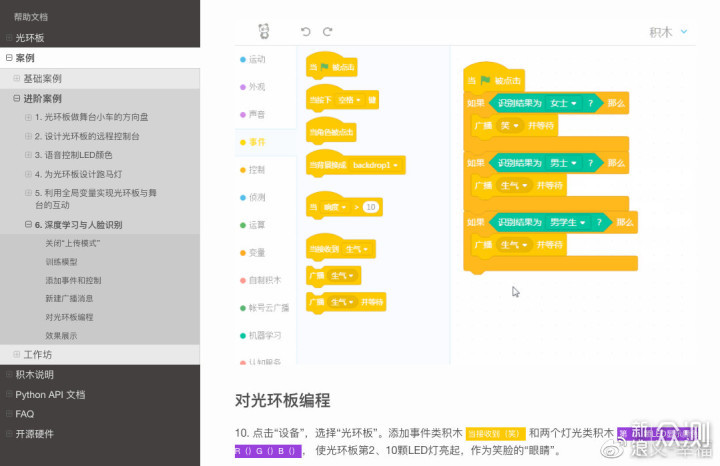
Task: Expand the 基础案例 tree section
Action: 16,78
